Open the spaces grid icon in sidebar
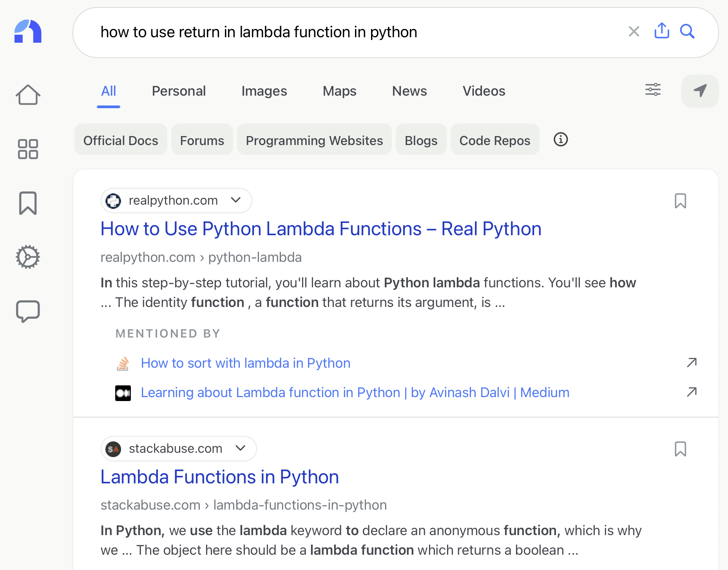Viewport: 728px width, 570px height. [x=28, y=149]
